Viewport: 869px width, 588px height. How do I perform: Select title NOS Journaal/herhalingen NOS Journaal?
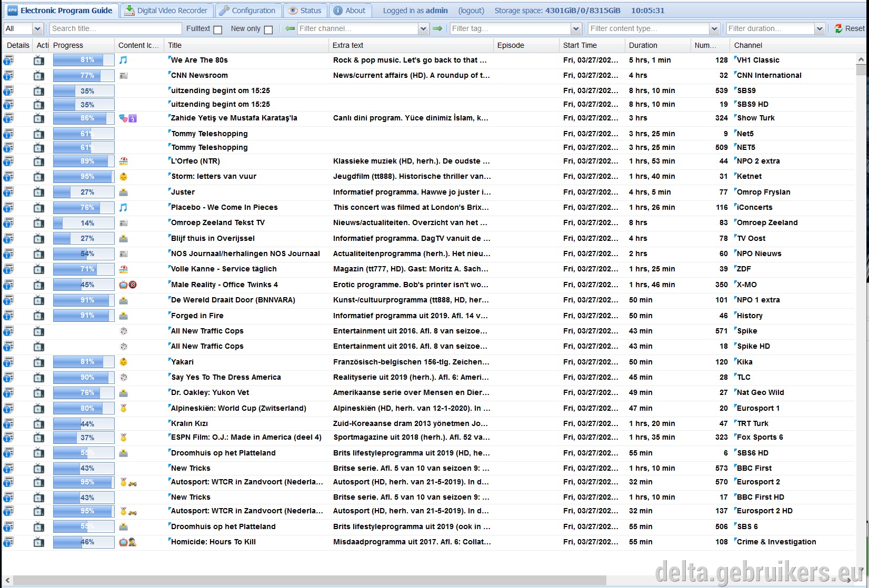tap(245, 254)
